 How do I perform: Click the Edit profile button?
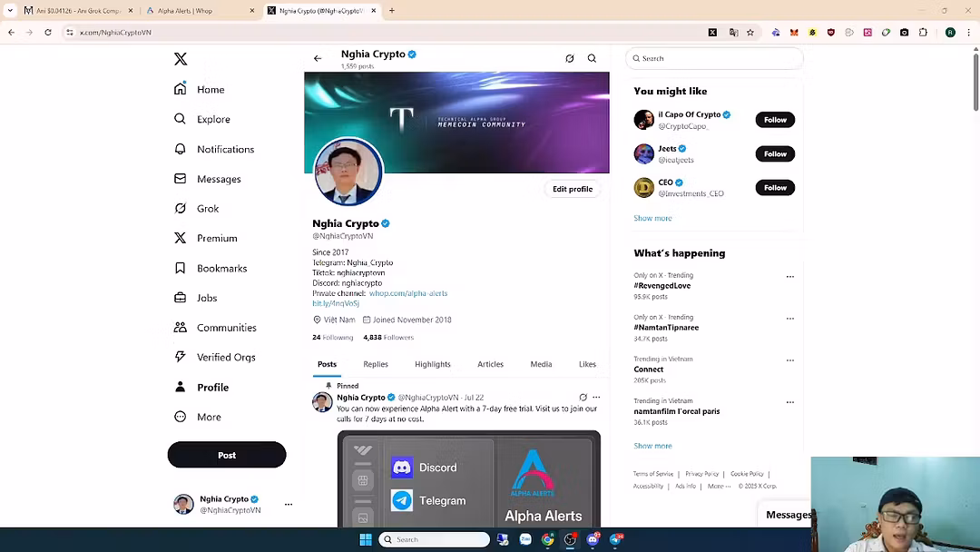coord(573,189)
